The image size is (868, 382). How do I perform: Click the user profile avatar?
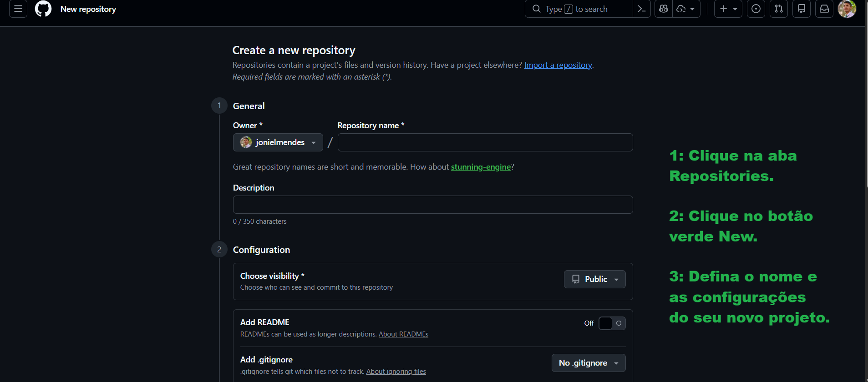[x=847, y=9]
